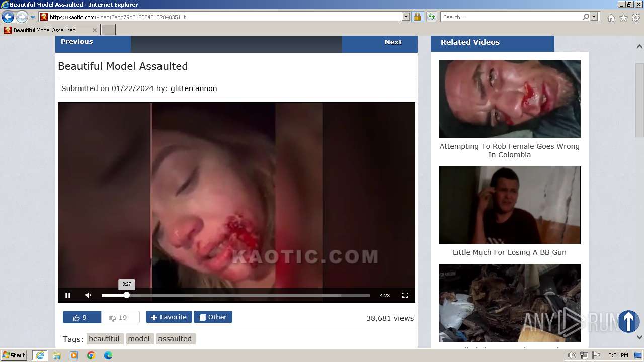Select the Related Videos header tab
This screenshot has height=362, width=644.
(x=493, y=43)
